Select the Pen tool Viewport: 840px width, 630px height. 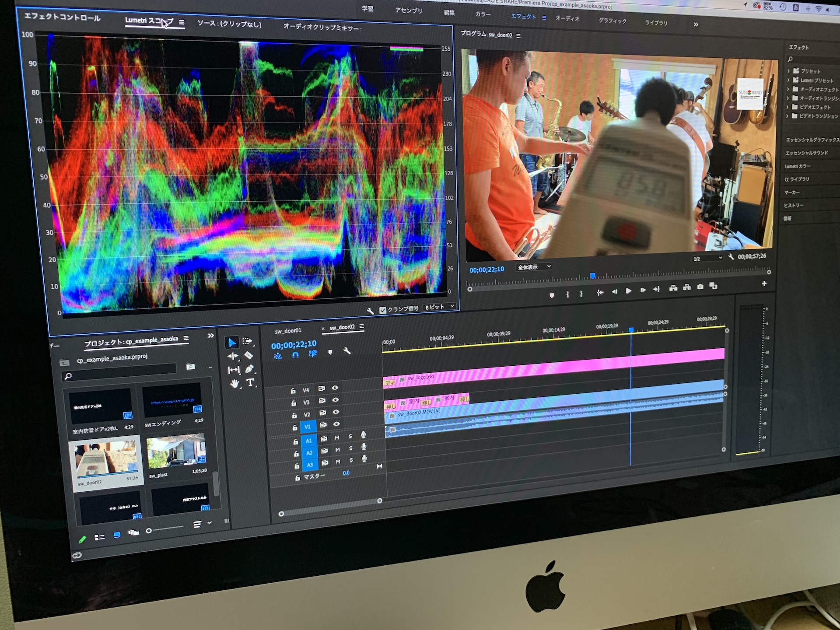249,369
